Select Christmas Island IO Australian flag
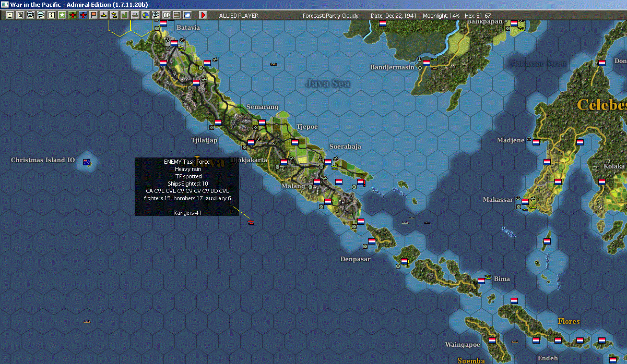This screenshot has height=364, width=627. [86, 162]
